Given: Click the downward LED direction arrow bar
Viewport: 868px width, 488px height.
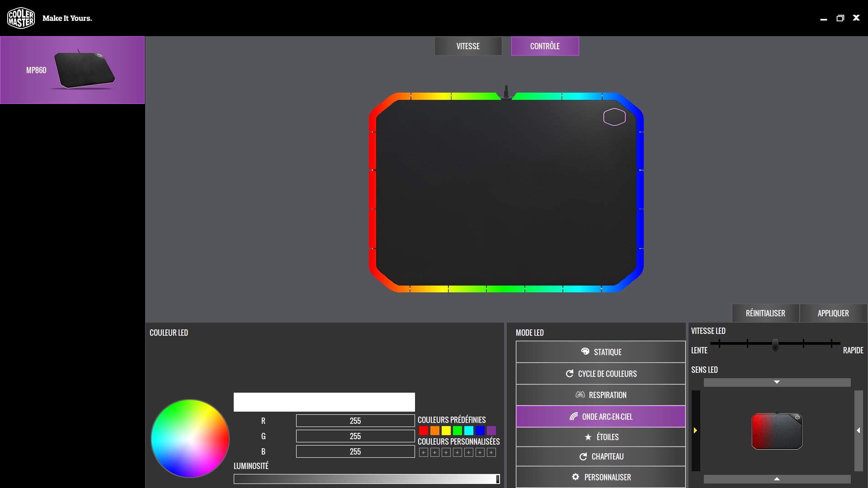Looking at the screenshot, I should (x=777, y=382).
